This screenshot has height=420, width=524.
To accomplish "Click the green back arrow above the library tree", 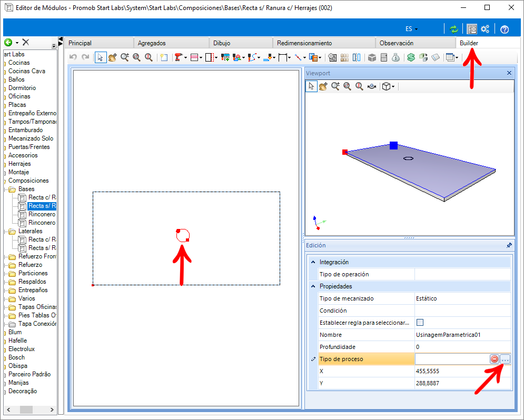I will coord(8,43).
